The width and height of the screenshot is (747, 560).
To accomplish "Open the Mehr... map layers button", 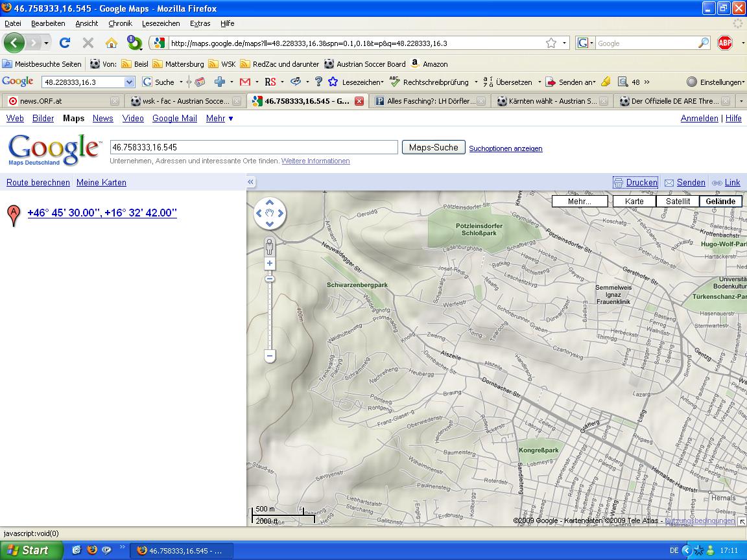I will click(580, 202).
